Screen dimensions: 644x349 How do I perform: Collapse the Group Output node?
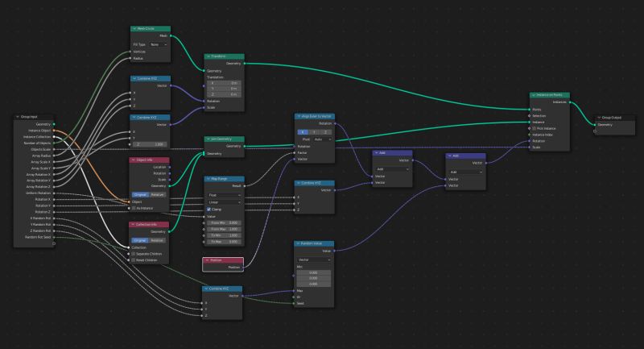pyautogui.click(x=599, y=118)
